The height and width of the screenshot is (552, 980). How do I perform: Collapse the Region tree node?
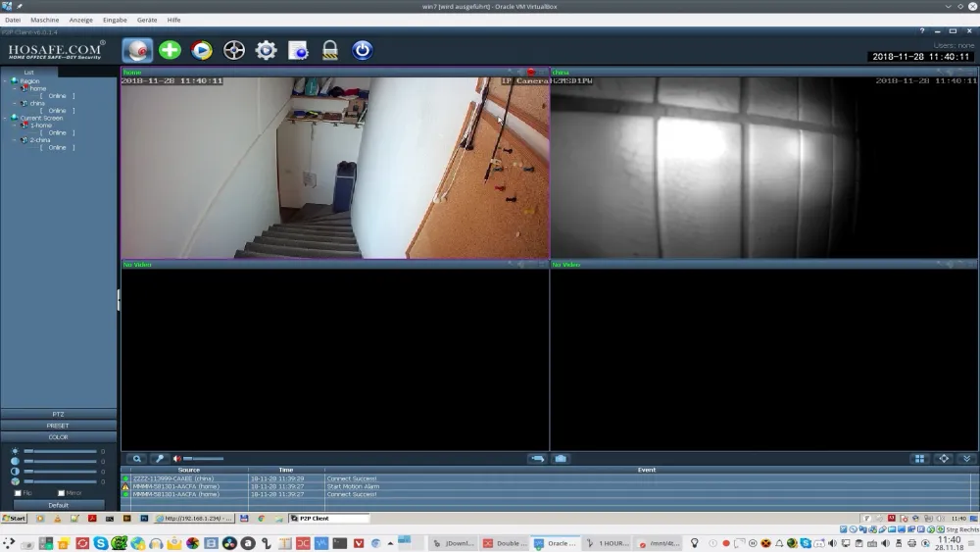5,81
